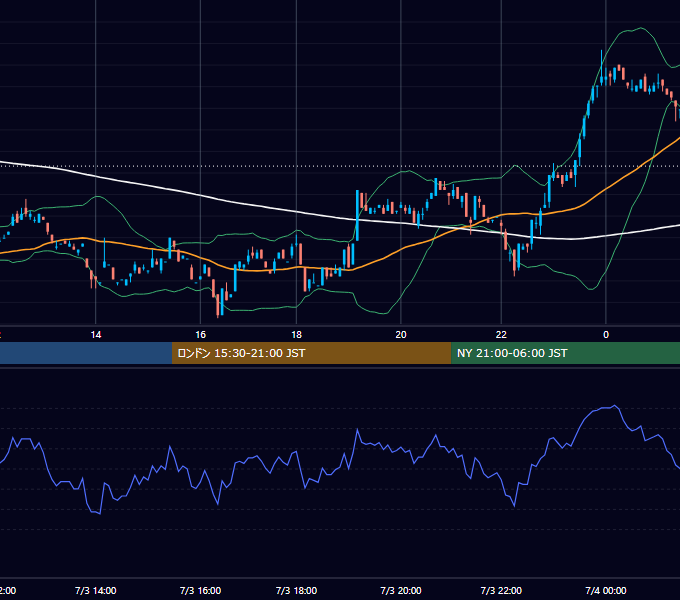The height and width of the screenshot is (600, 680).
Task: Click the oscillator line's highest peak
Action: click(x=615, y=406)
